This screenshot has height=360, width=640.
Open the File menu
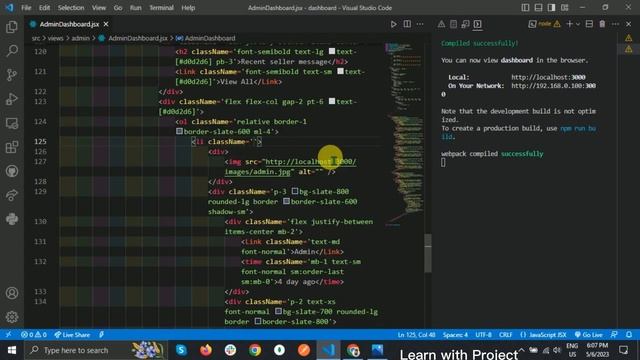coord(26,8)
